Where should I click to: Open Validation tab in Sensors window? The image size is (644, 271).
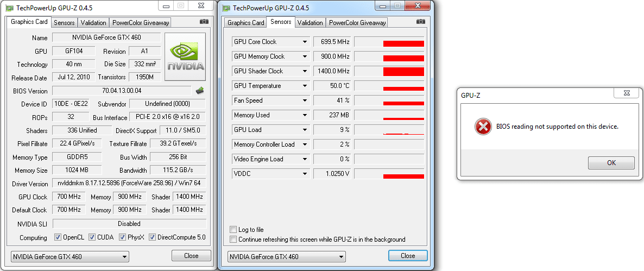point(310,23)
